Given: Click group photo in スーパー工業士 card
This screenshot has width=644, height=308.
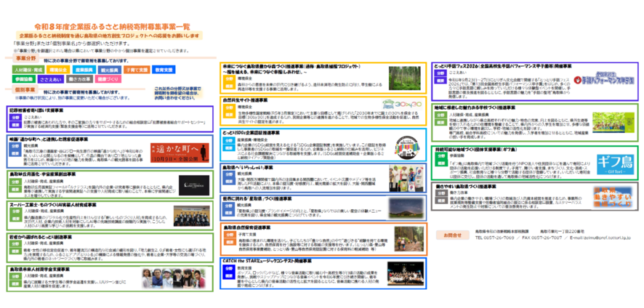Looking at the screenshot, I should point(191,215).
